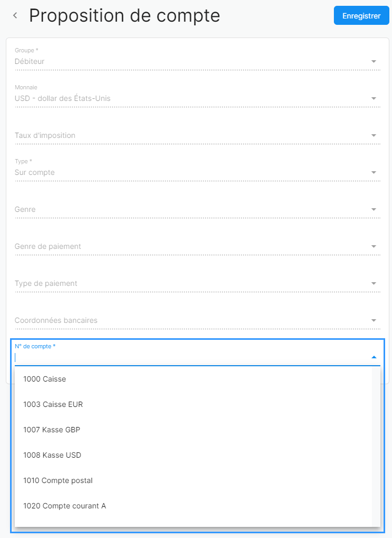Click the Groupe dropdown arrow icon
The height and width of the screenshot is (538, 392).
pyautogui.click(x=374, y=61)
